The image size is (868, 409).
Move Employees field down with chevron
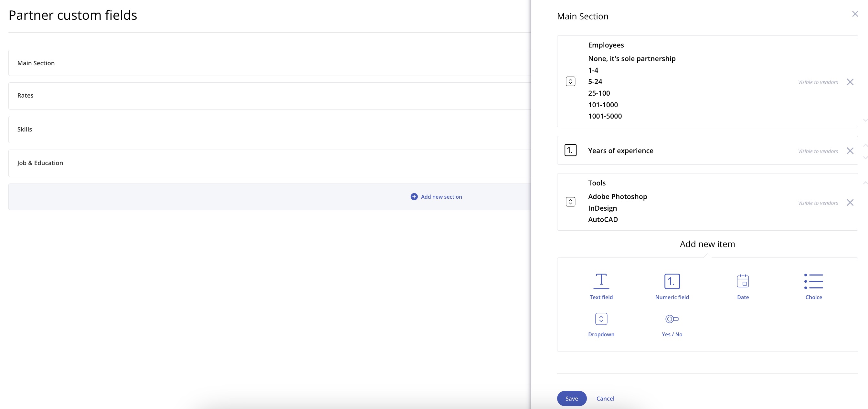coord(865,120)
